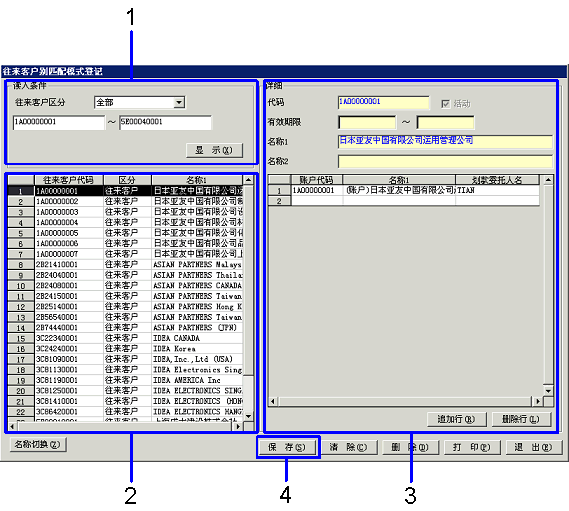Click the 显示(X) button

click(x=214, y=150)
